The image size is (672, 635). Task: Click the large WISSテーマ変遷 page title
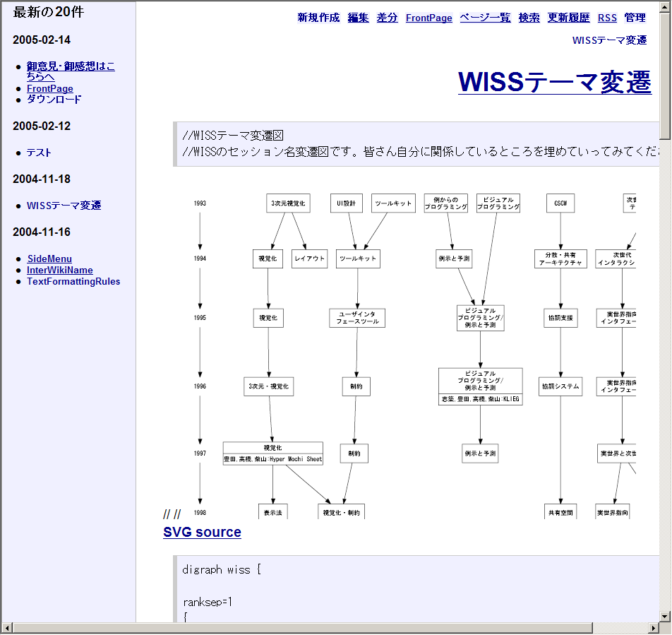pos(555,81)
